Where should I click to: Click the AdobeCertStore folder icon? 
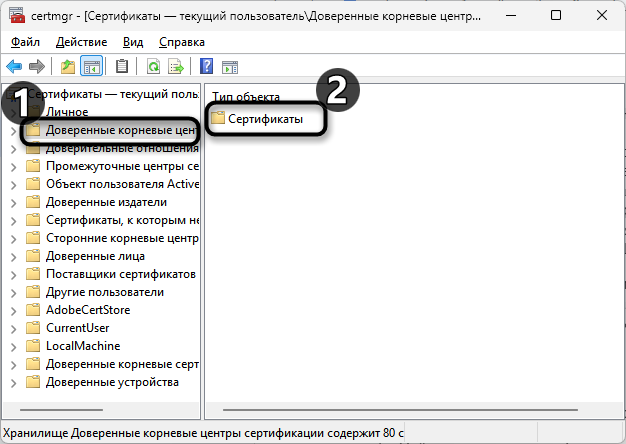point(33,309)
